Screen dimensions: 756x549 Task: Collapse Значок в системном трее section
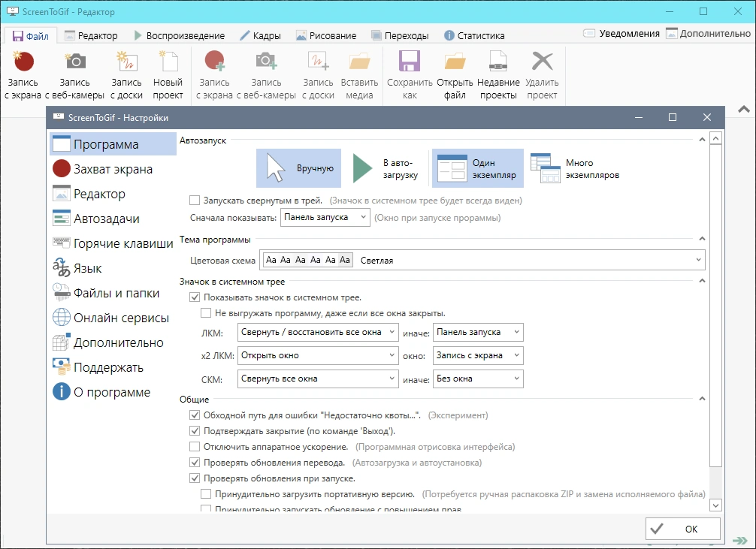(702, 281)
